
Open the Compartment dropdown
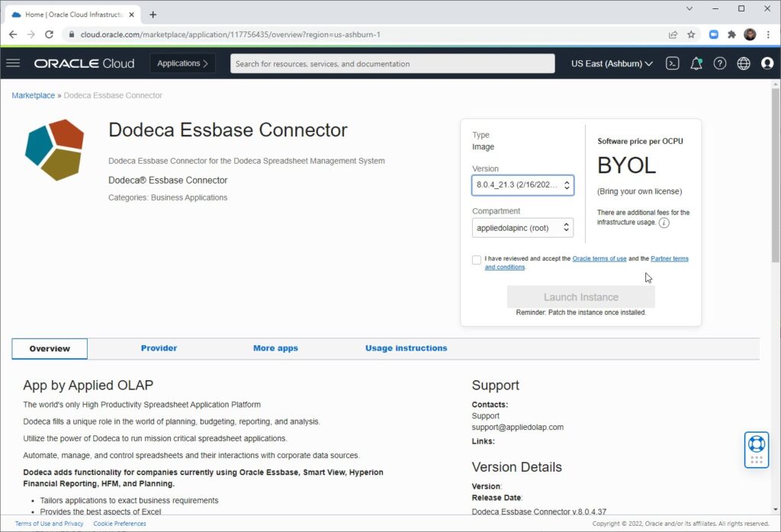(x=522, y=228)
